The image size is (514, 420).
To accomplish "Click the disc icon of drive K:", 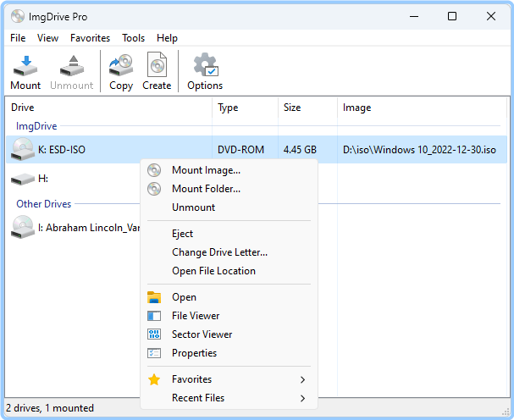I will [x=23, y=149].
